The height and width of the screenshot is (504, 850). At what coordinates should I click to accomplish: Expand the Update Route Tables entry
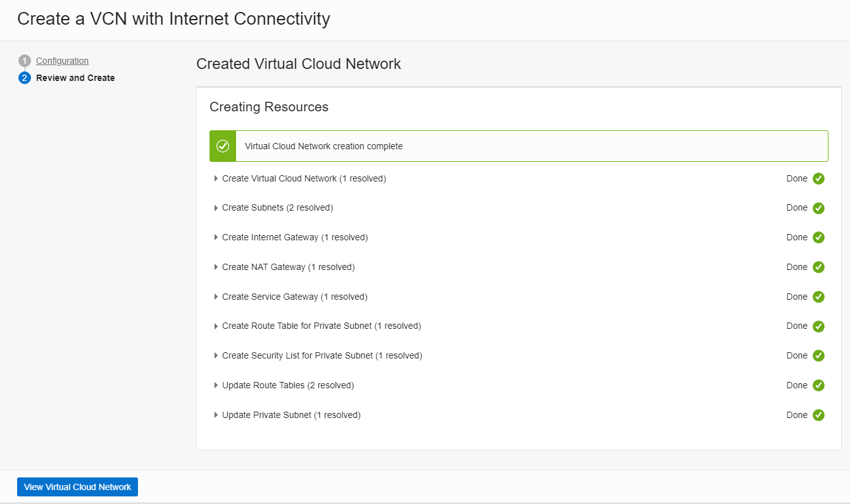tap(216, 384)
